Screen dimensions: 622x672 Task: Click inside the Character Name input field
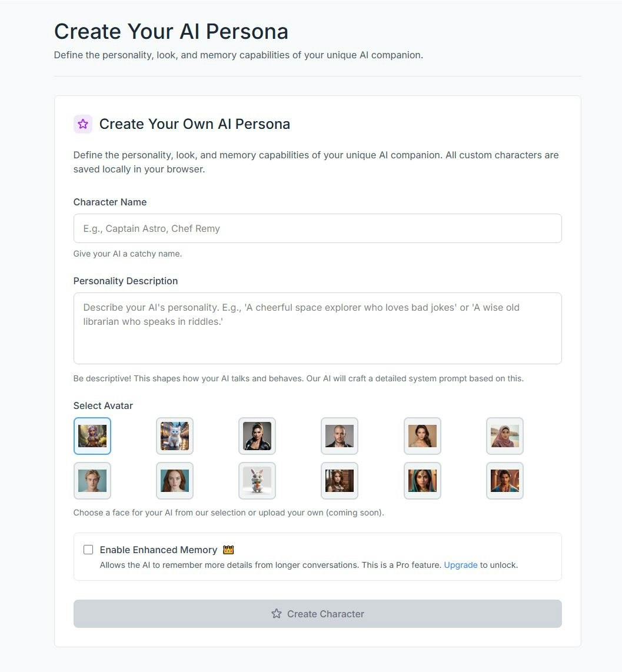click(x=318, y=228)
